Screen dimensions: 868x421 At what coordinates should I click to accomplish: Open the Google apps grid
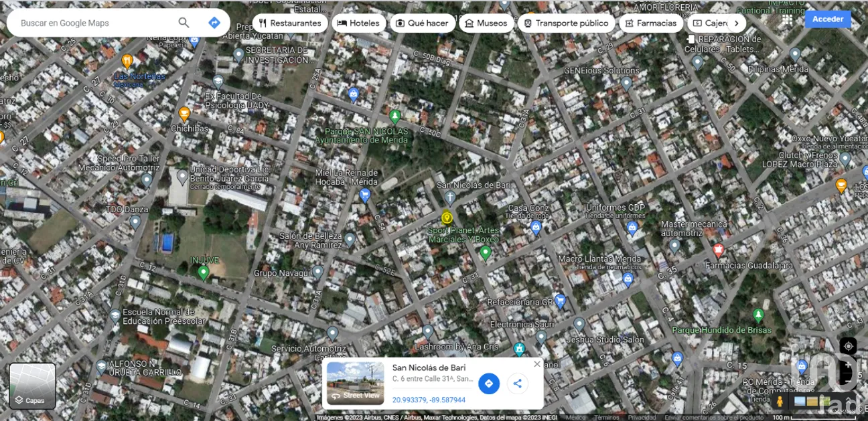pos(787,19)
